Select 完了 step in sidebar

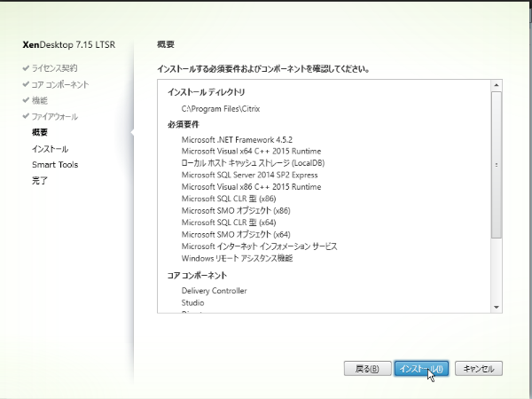point(40,181)
